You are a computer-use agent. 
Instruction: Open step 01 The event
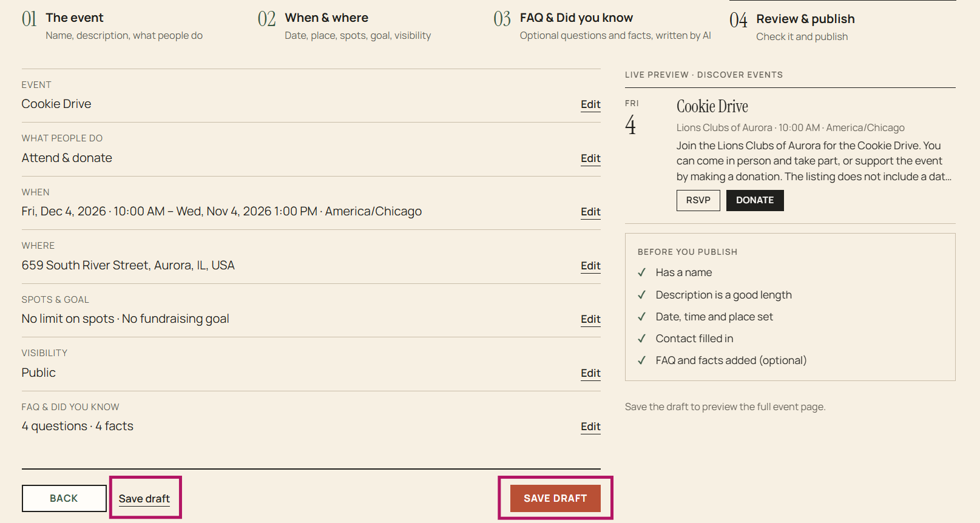[112, 26]
